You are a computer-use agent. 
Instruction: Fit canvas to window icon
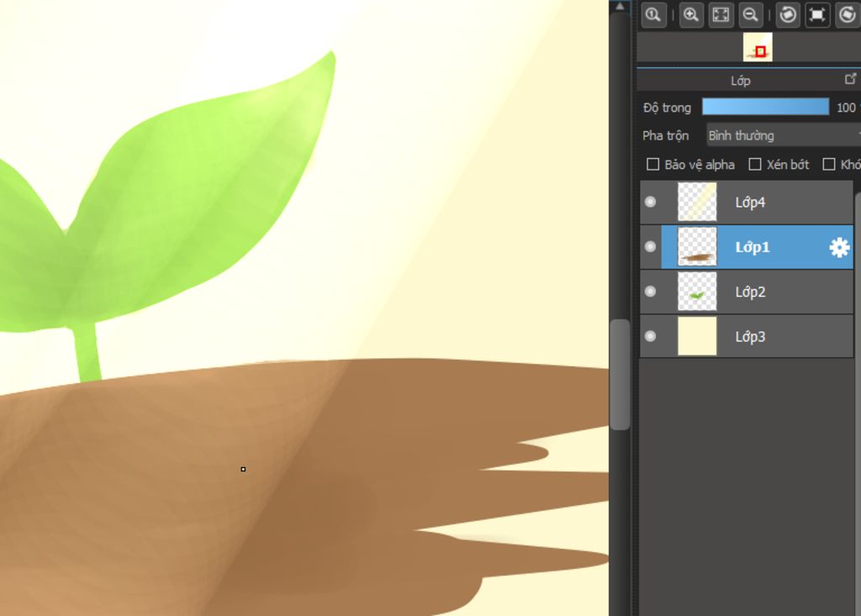[721, 15]
